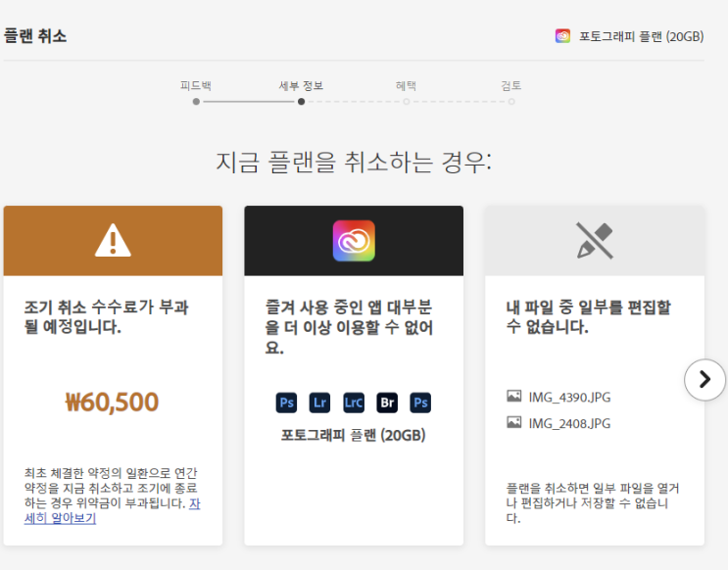Click card title 즐겨 사용 중인 앱 대부분을
This screenshot has height=570, width=728.
[x=349, y=327]
